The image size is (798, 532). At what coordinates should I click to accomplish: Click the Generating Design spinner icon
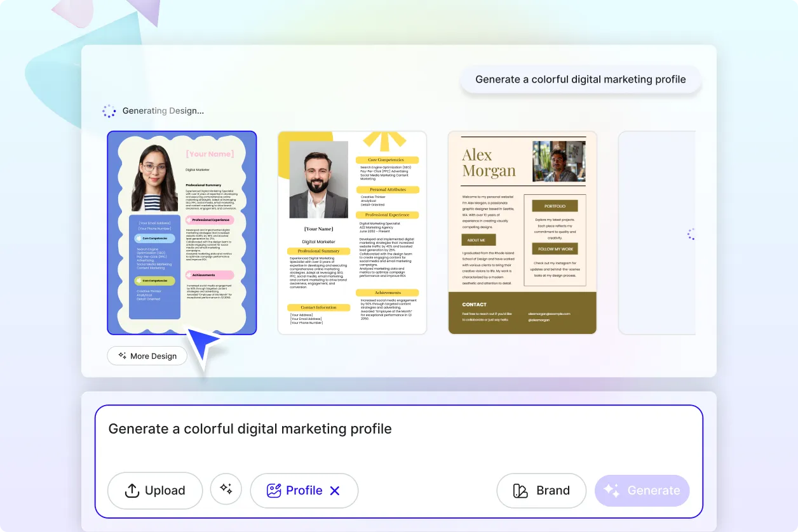click(x=109, y=111)
